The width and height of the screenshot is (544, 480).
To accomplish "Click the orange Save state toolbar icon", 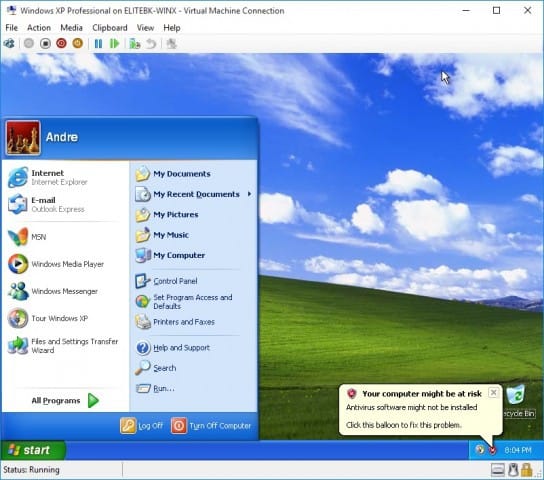I will pos(78,43).
